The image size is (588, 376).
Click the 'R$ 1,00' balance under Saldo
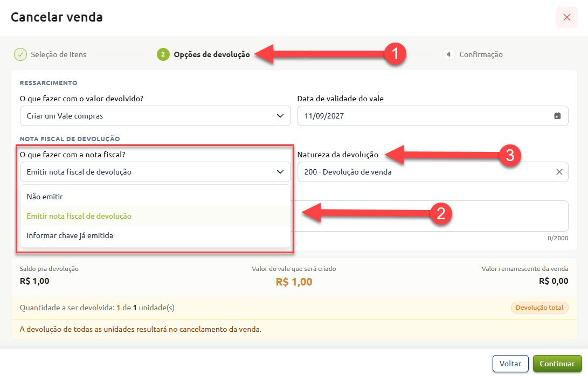click(34, 281)
